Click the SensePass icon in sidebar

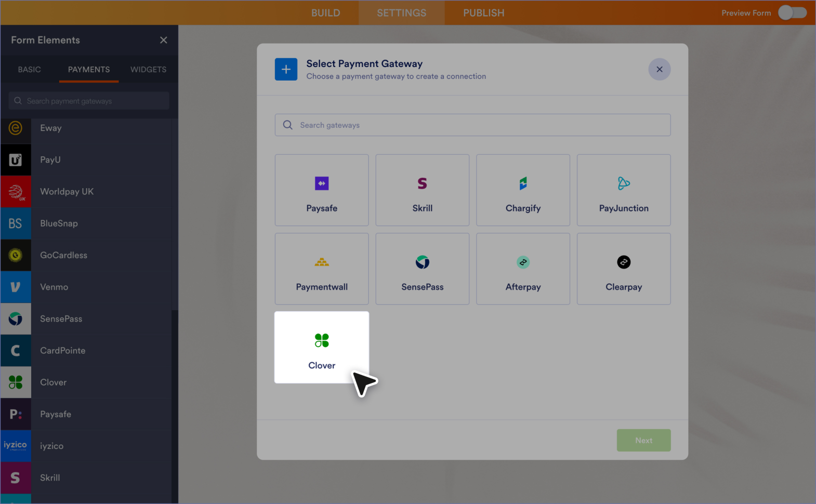click(x=16, y=319)
